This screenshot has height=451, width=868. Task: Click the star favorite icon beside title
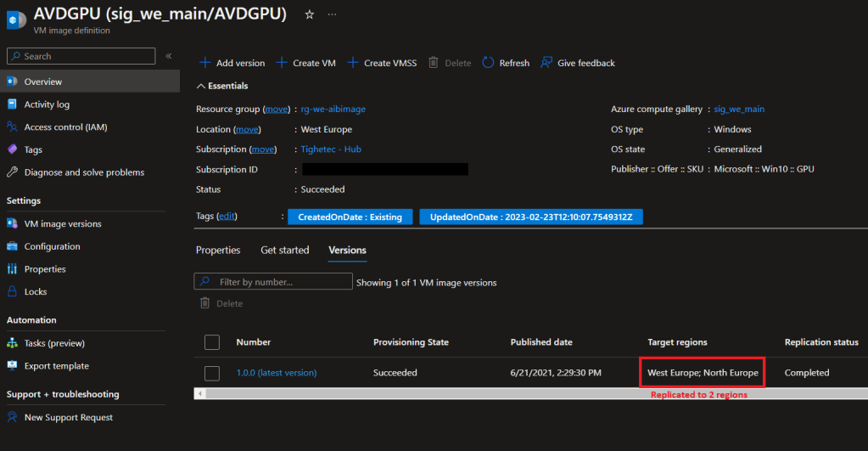pos(310,14)
